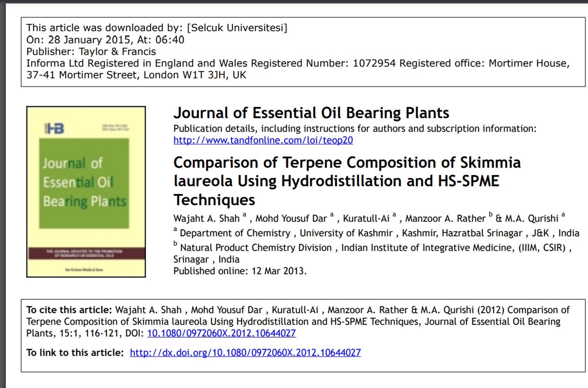The width and height of the screenshot is (588, 388).
Task: Click the article title 'Comparison of Terpene Composition'
Action: point(347,181)
